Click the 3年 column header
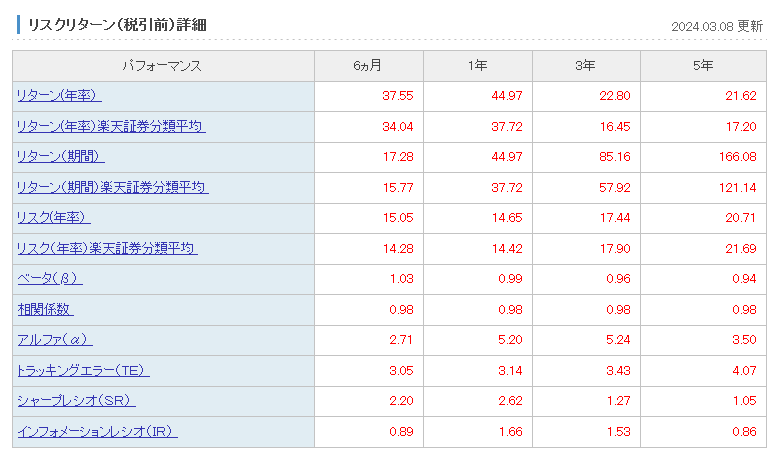This screenshot has width=784, height=458. tap(586, 66)
